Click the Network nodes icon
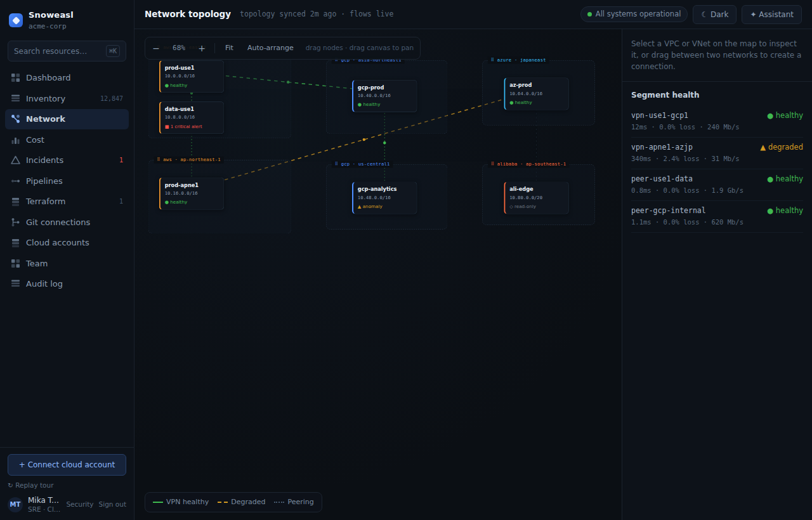Screen dimensions: 812x520 [16, 119]
